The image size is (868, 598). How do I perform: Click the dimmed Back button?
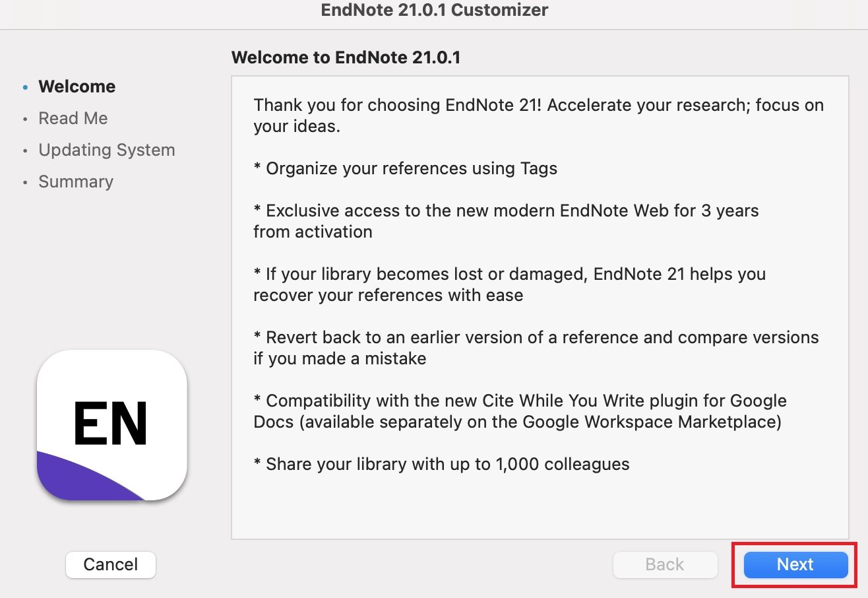[665, 564]
